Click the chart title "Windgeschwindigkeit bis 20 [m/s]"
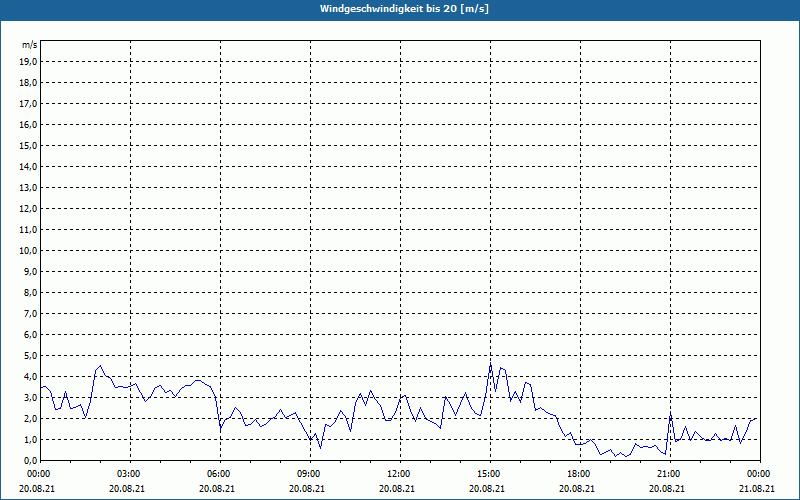 404,9
